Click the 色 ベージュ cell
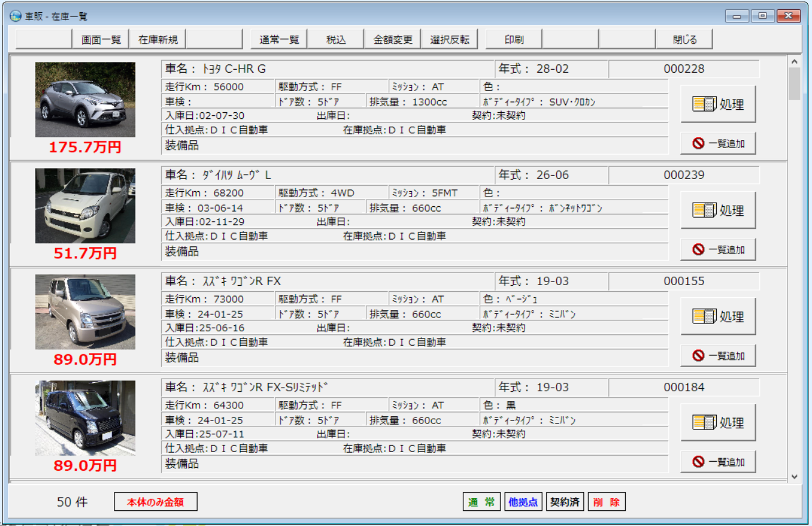 coord(574,299)
